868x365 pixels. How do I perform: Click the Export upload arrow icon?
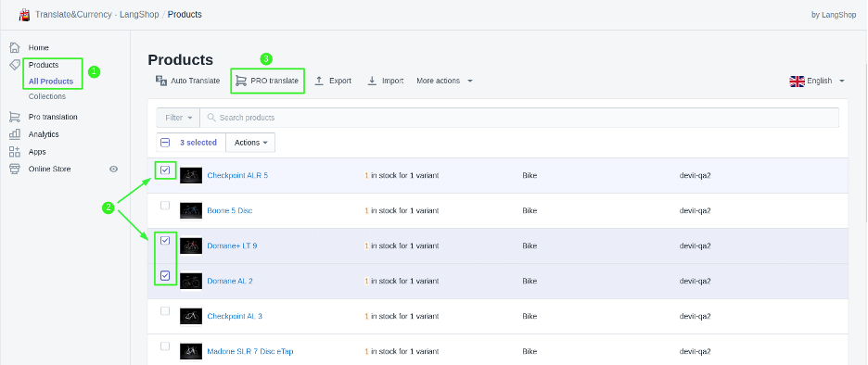(x=319, y=81)
